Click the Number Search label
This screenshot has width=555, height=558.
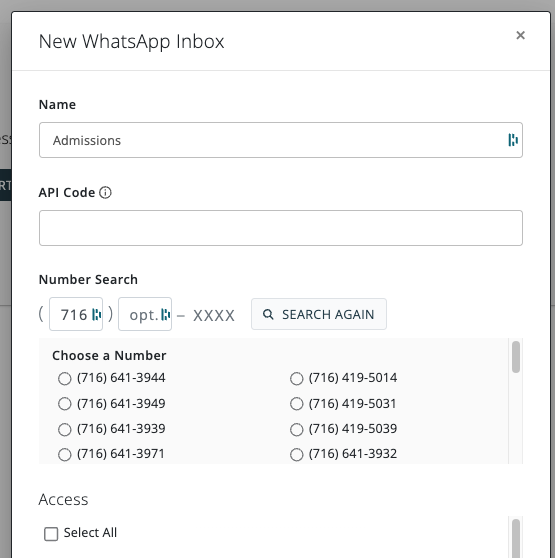coord(88,280)
